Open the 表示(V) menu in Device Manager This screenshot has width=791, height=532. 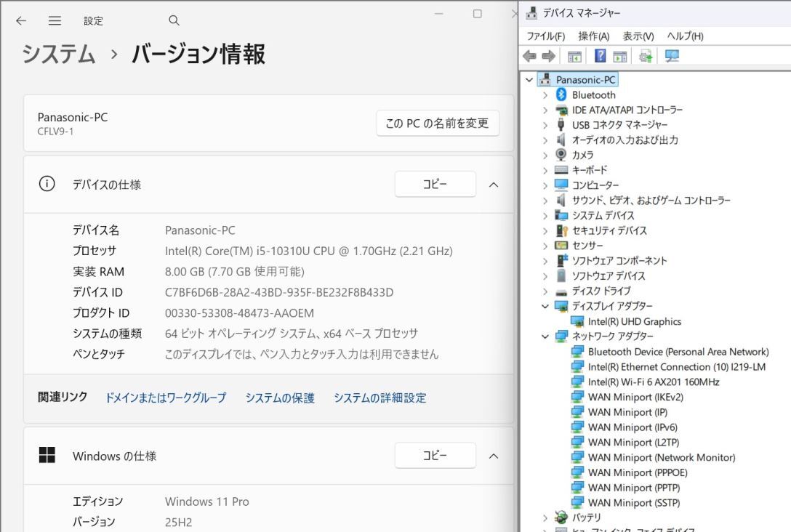(x=637, y=35)
